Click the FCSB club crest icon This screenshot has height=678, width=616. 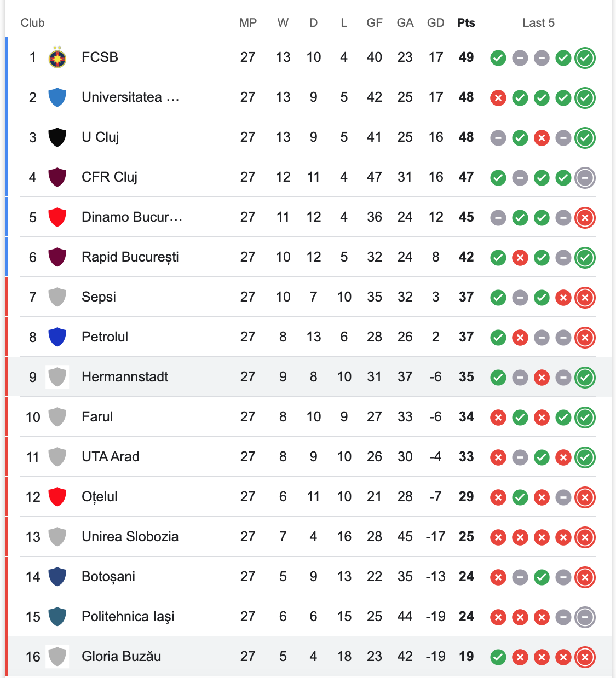tap(57, 57)
